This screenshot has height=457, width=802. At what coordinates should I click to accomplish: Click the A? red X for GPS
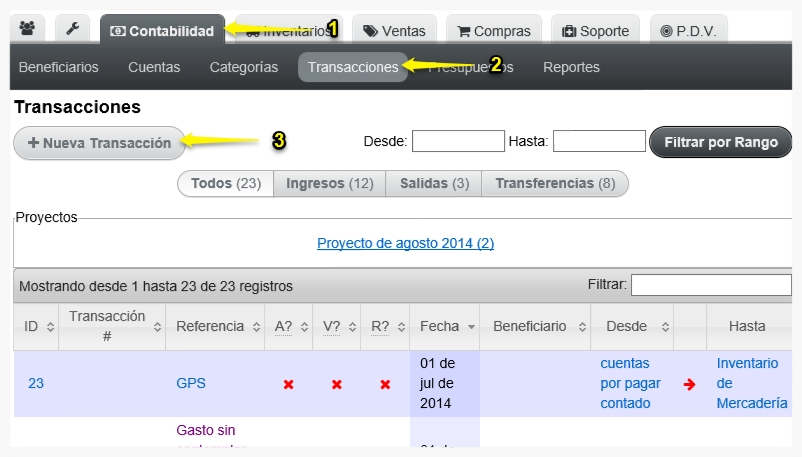288,384
